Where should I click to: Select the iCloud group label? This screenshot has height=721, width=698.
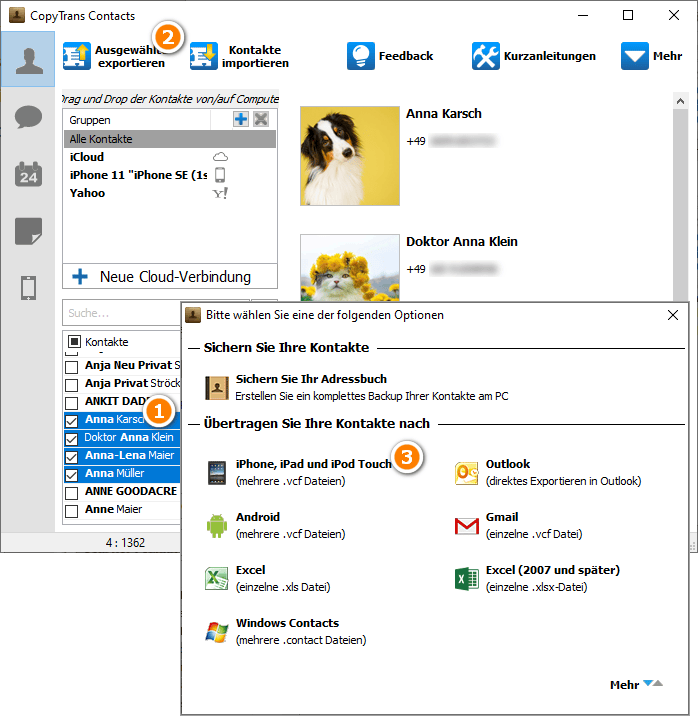click(x=87, y=157)
